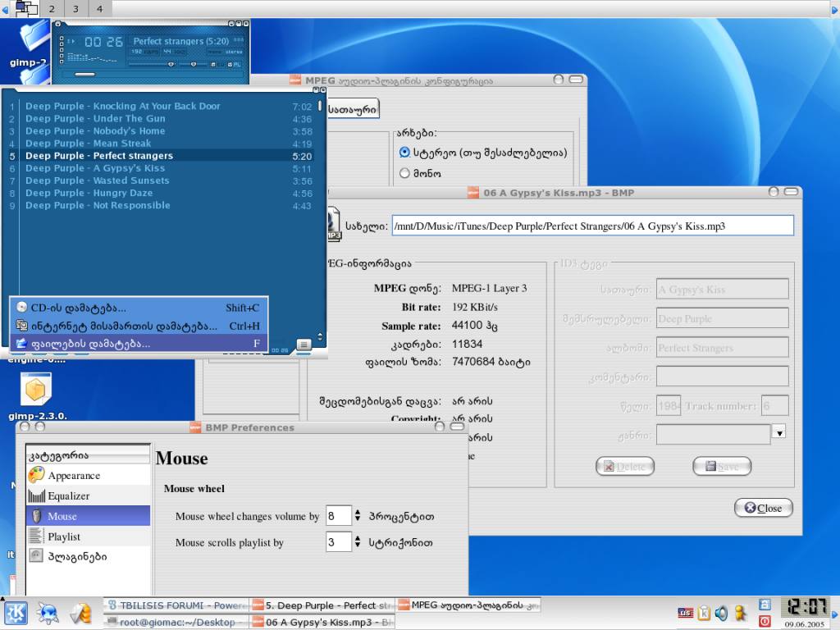Open the volume speaker tray icon
Image resolution: width=840 pixels, height=630 pixels.
[721, 613]
